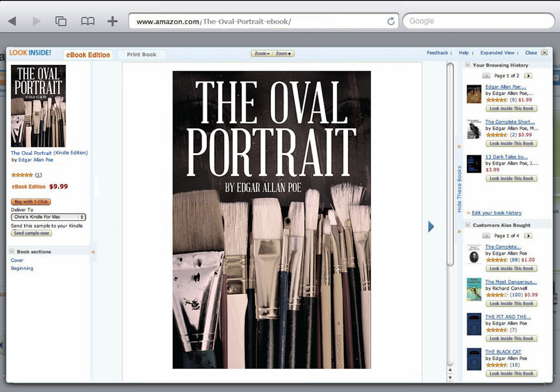
Task: Open the bookmarks book icon
Action: click(88, 21)
